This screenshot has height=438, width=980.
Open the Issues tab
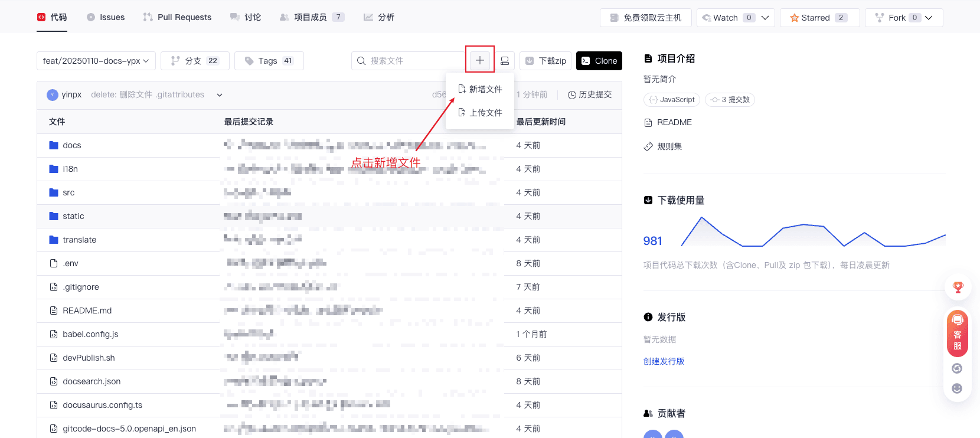pos(106,17)
